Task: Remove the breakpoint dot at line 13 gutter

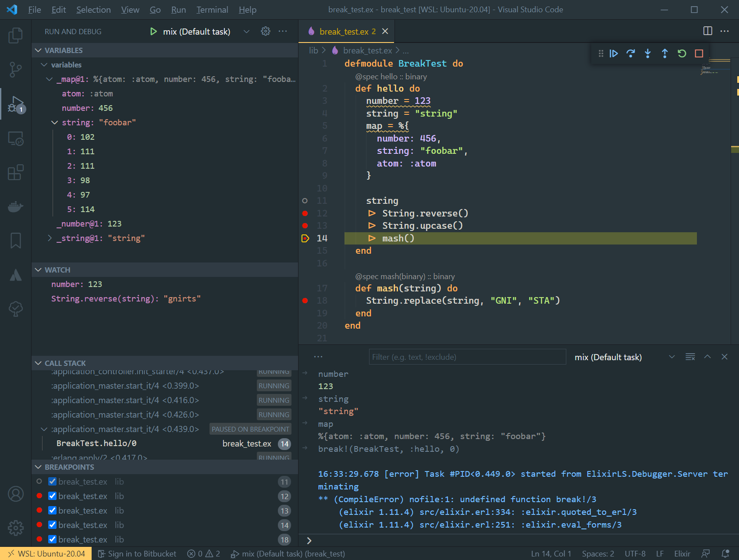Action: pos(305,226)
